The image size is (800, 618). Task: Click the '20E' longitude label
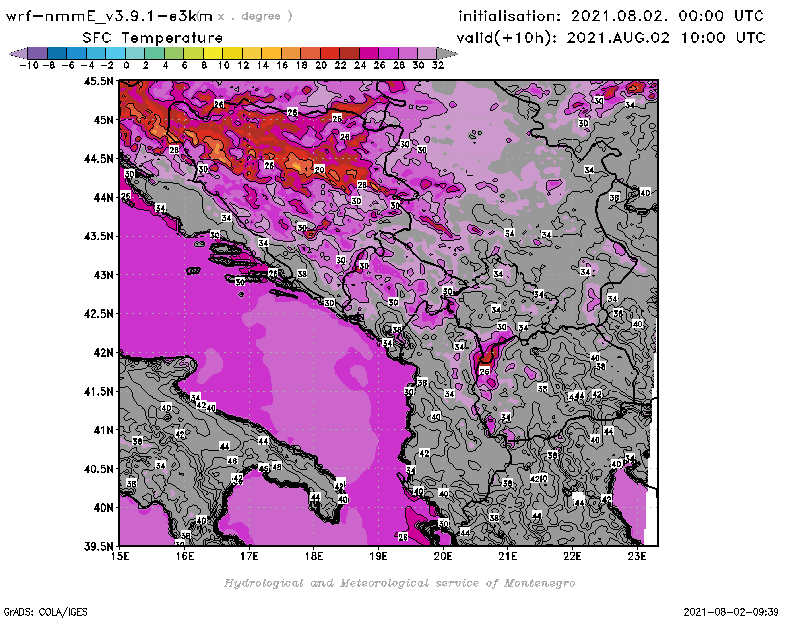443,556
